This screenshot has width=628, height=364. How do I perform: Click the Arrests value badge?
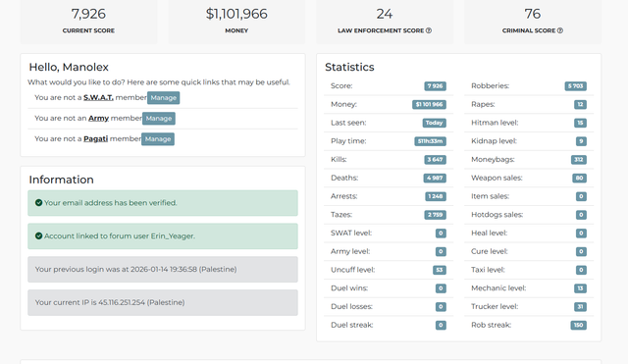click(x=436, y=196)
